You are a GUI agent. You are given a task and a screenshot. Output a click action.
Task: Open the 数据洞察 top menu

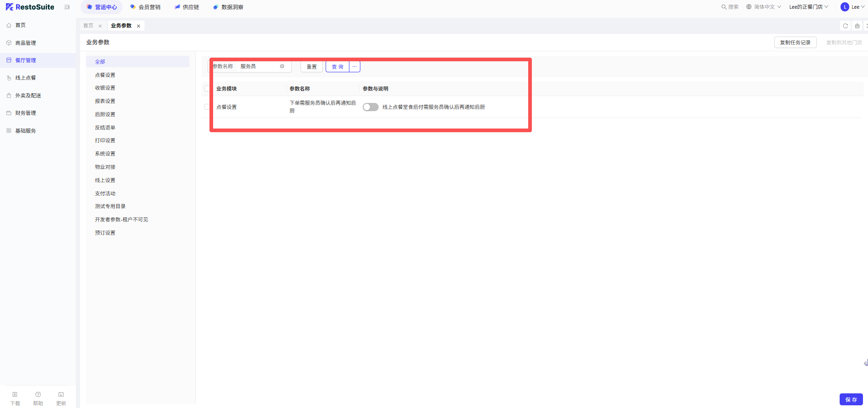tap(228, 7)
